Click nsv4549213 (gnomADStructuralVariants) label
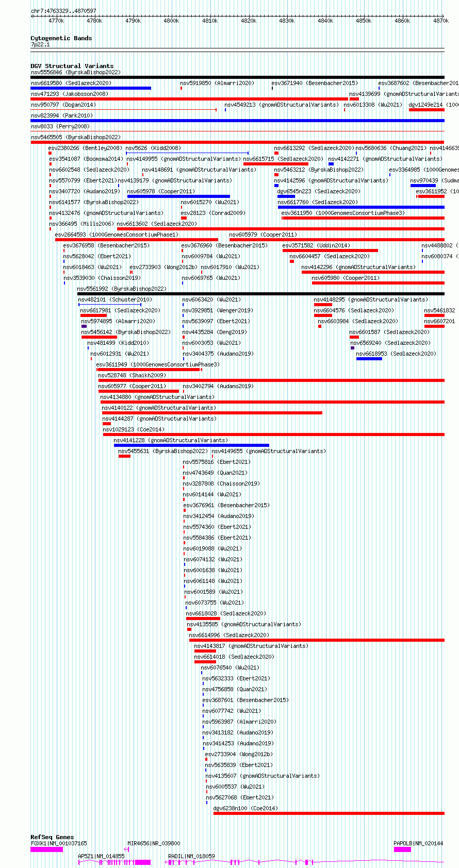 [x=282, y=105]
